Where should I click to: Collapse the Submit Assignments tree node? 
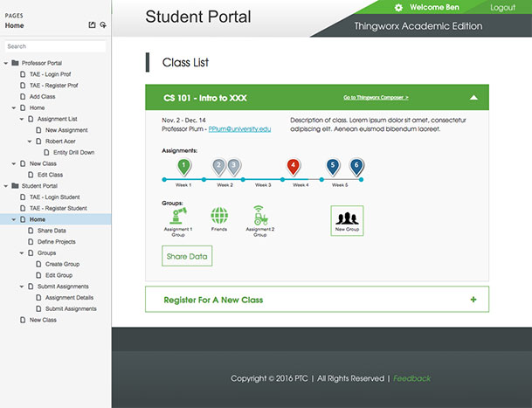pyautogui.click(x=23, y=287)
